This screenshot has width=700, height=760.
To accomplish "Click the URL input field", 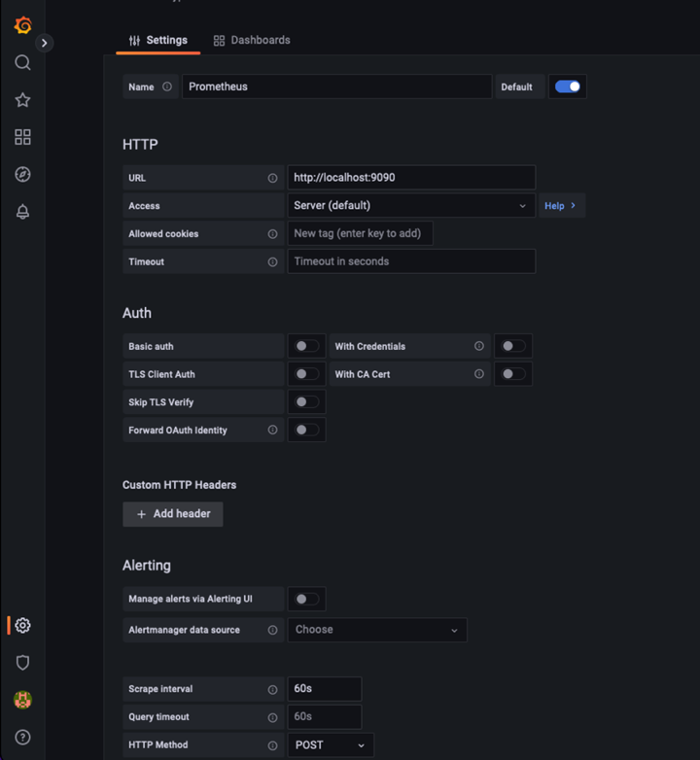I will click(x=410, y=178).
